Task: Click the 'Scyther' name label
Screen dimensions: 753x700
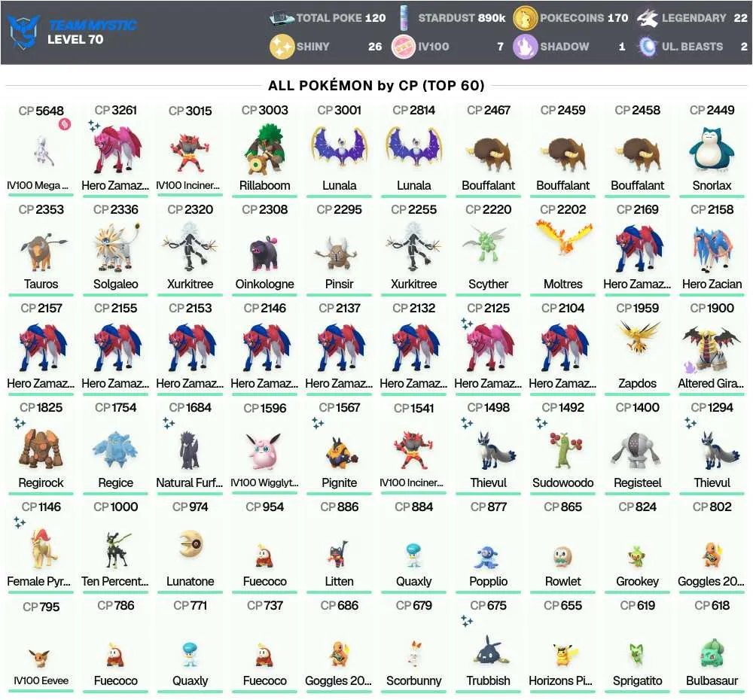Action: (489, 285)
